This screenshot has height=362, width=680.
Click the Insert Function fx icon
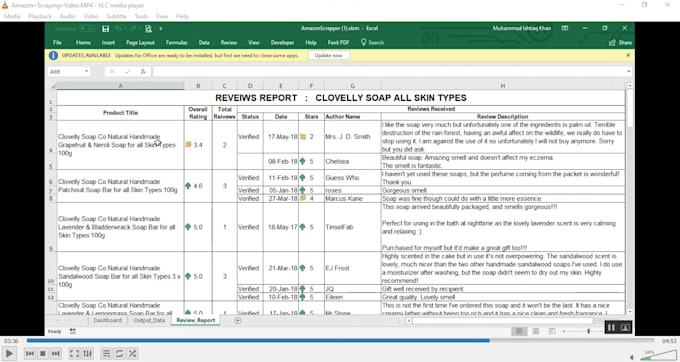tap(143, 72)
